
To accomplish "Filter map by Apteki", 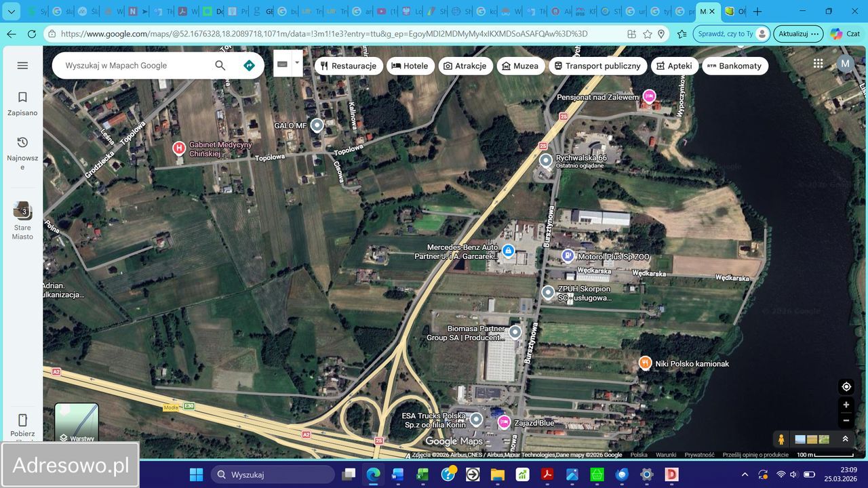I will [x=675, y=66].
